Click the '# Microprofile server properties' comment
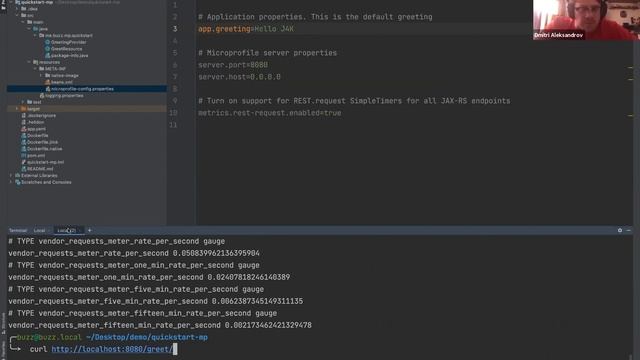This screenshot has width=640, height=360. click(x=267, y=53)
